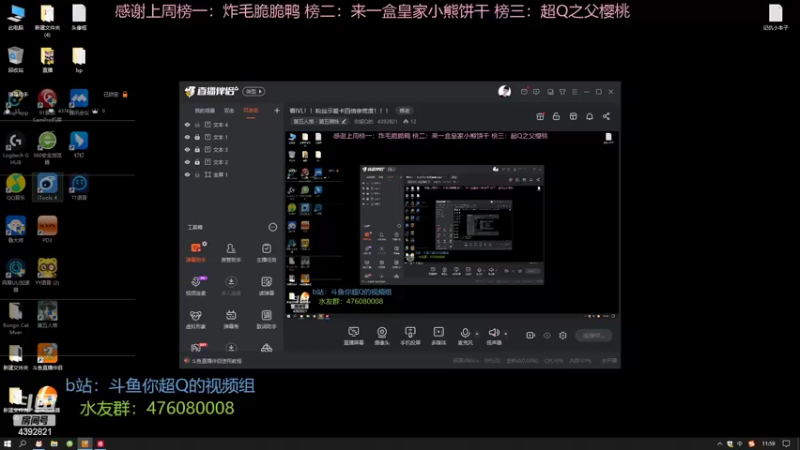Click the notification bell icon

589,116
